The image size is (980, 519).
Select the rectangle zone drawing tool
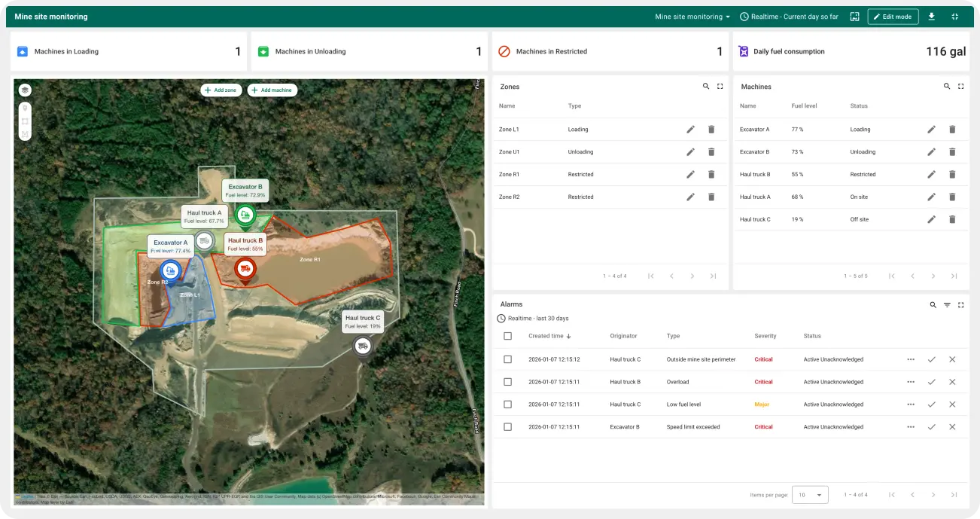tap(25, 121)
